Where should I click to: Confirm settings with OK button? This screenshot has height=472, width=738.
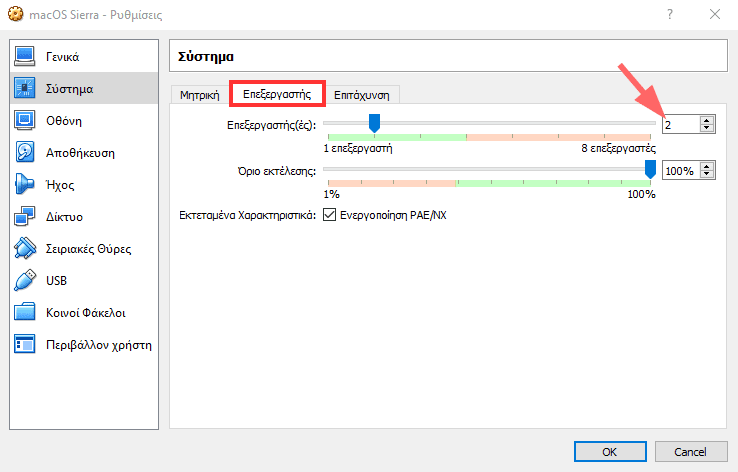[x=610, y=452]
